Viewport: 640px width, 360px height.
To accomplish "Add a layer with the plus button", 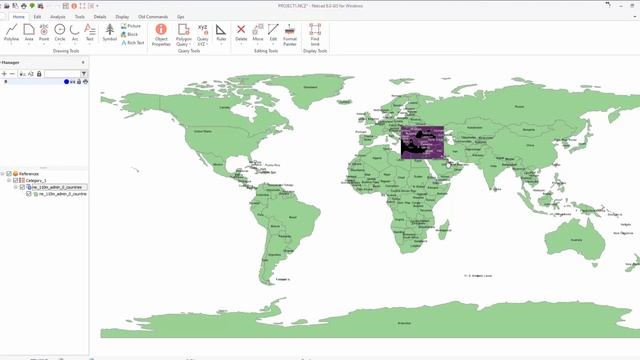I will [x=4, y=74].
